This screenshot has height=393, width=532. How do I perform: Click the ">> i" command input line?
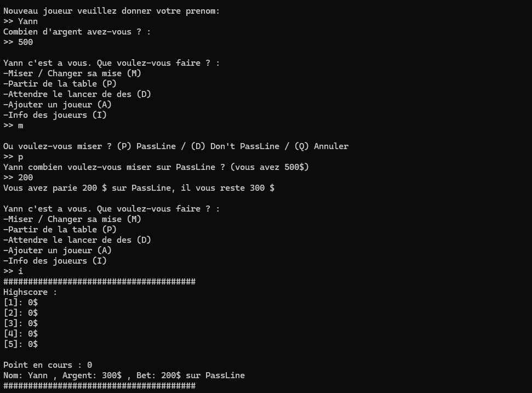pos(13,271)
